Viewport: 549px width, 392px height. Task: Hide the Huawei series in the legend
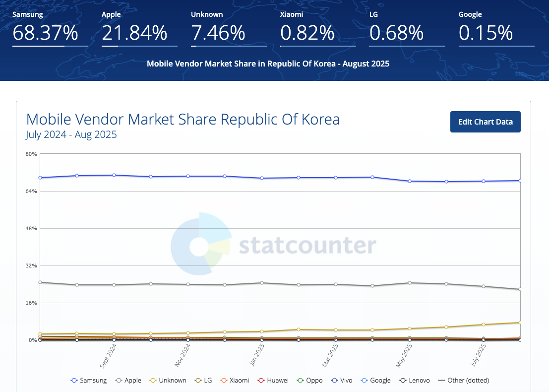coord(273,381)
